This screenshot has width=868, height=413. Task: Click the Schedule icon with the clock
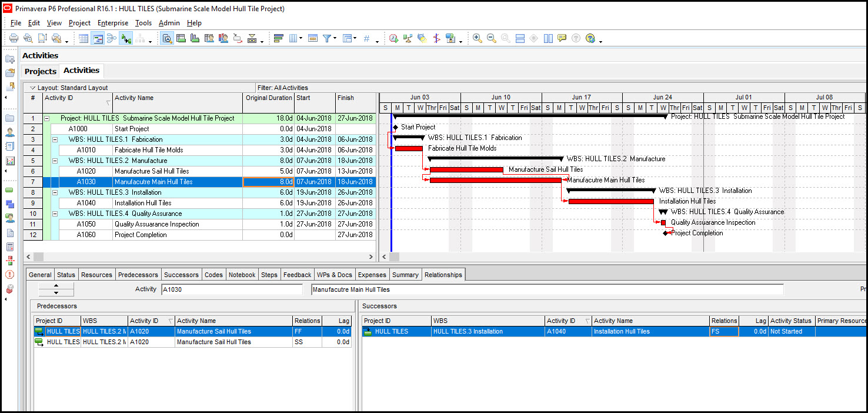click(x=393, y=38)
